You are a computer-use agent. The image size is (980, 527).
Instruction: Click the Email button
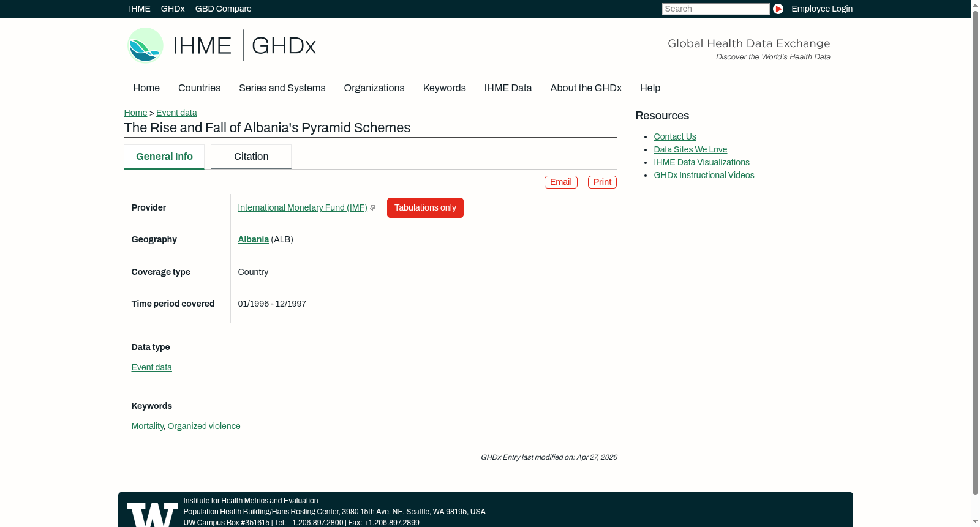[x=561, y=182]
